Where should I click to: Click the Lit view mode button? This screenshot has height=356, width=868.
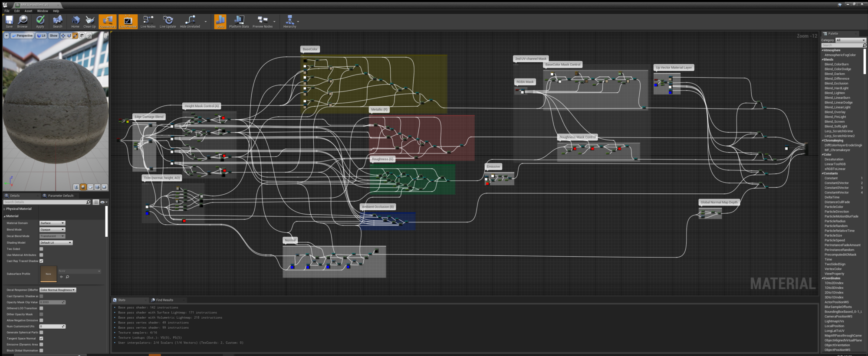click(x=41, y=36)
